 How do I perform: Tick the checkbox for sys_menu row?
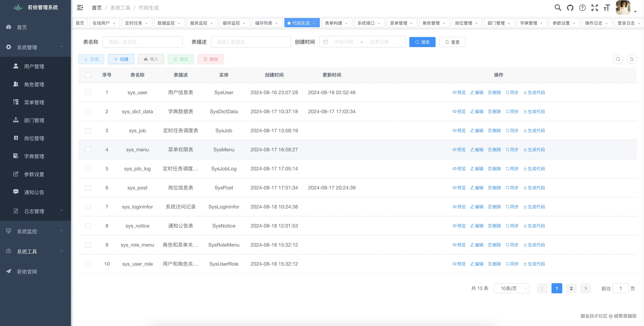tap(88, 150)
